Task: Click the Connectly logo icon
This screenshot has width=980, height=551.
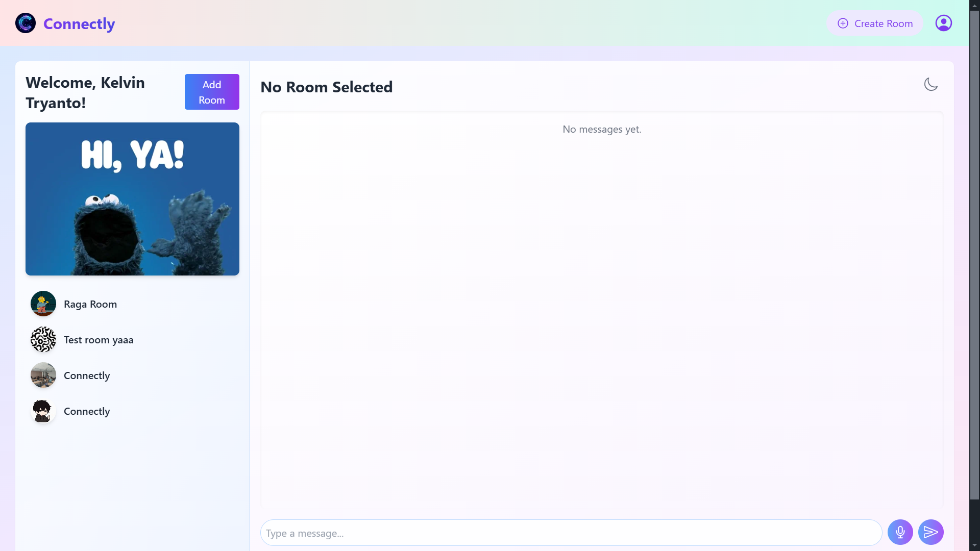Action: click(26, 23)
